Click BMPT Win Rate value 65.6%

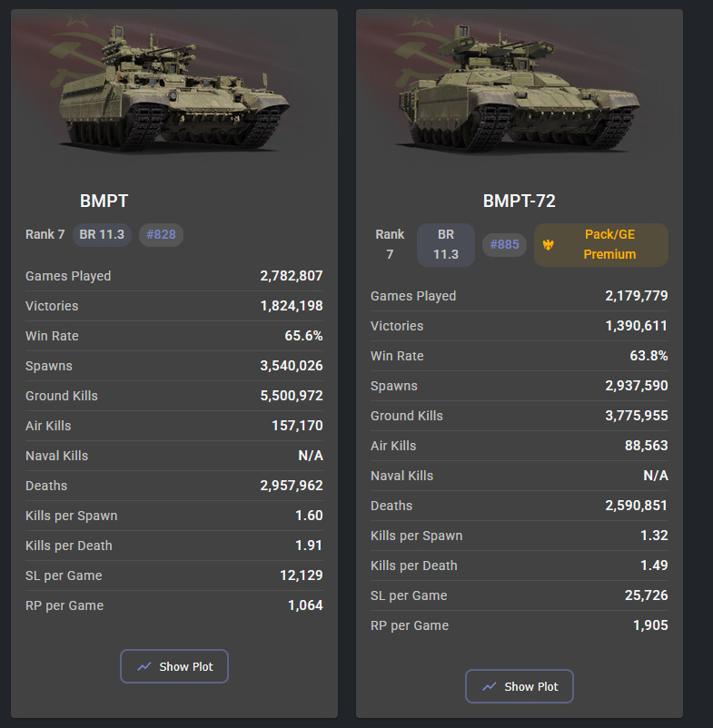coord(303,336)
